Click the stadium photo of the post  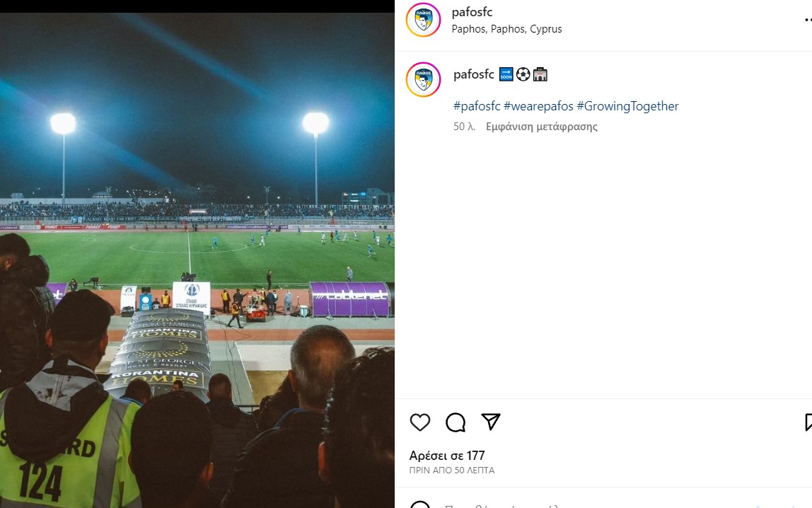point(197,260)
